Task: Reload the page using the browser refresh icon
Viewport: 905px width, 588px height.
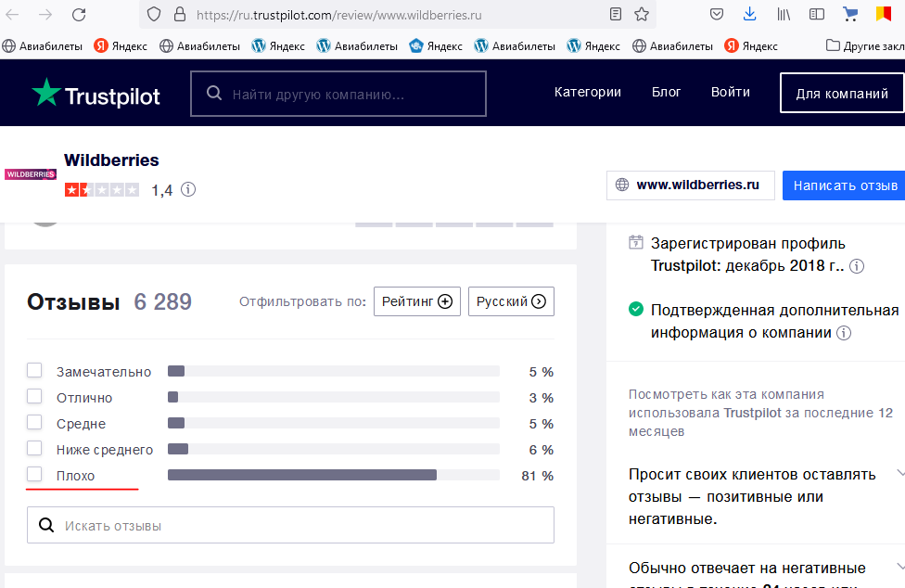Action: tap(78, 14)
